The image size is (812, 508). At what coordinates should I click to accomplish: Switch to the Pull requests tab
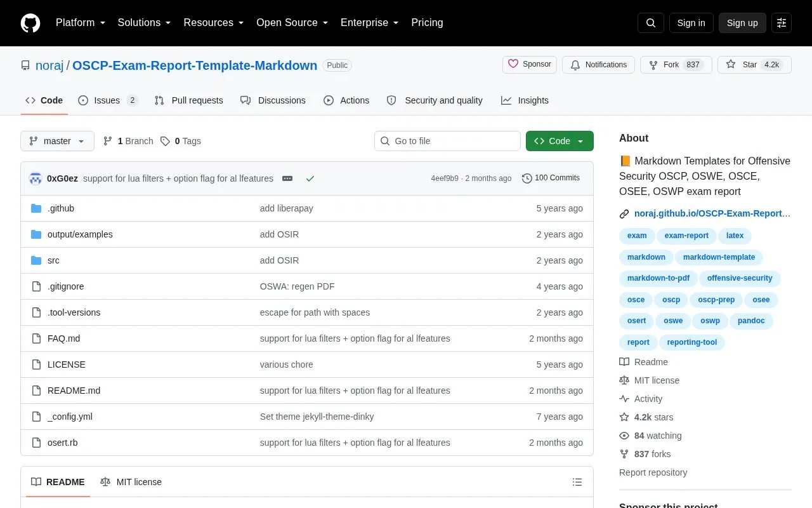[x=188, y=100]
